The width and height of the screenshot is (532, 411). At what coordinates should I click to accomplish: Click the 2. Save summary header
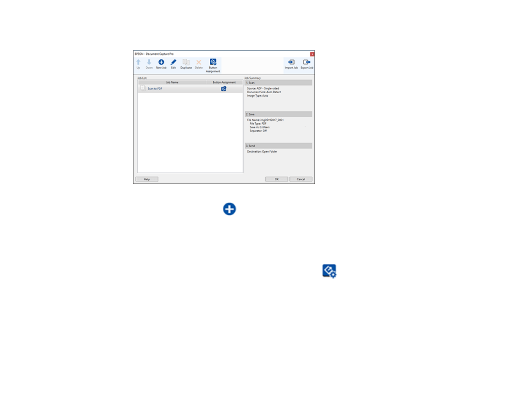pos(278,114)
